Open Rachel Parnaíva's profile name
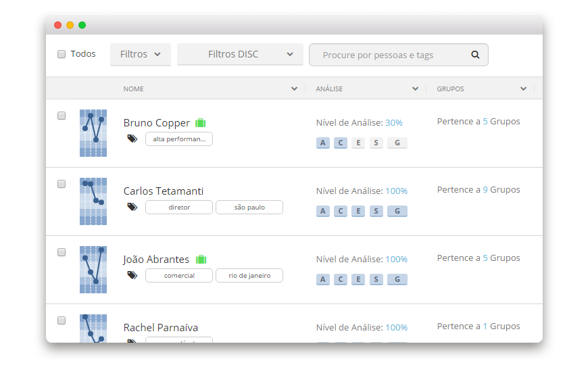Viewport: 588px width, 365px height. click(x=161, y=328)
